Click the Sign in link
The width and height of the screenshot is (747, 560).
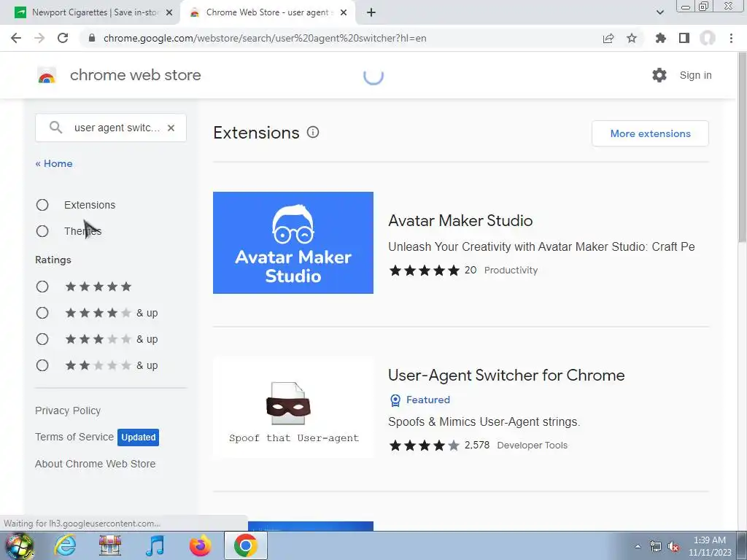[695, 75]
